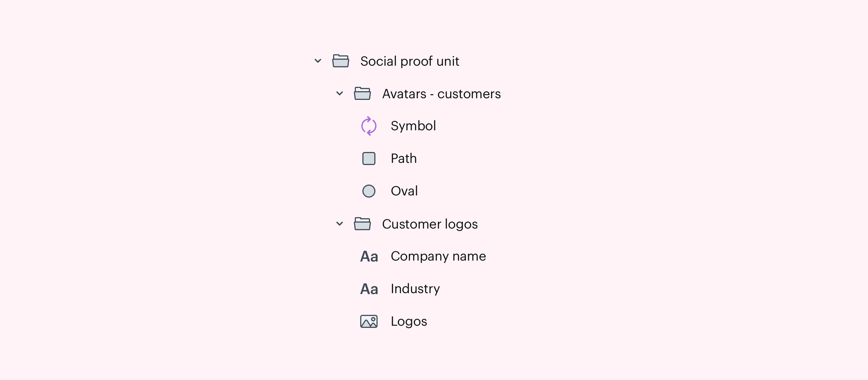The width and height of the screenshot is (868, 380).
Task: Click the image icon next to Logos
Action: coord(369,321)
